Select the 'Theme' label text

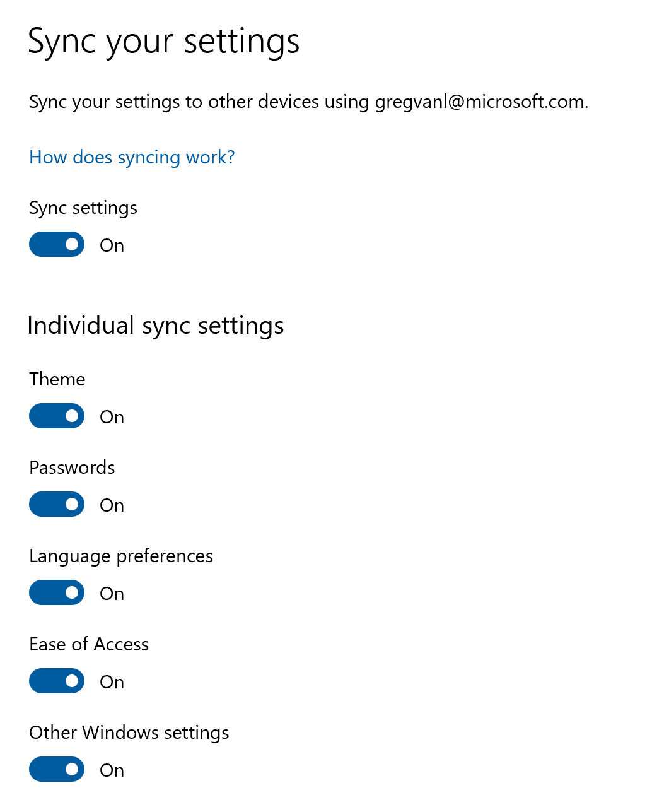click(x=57, y=379)
